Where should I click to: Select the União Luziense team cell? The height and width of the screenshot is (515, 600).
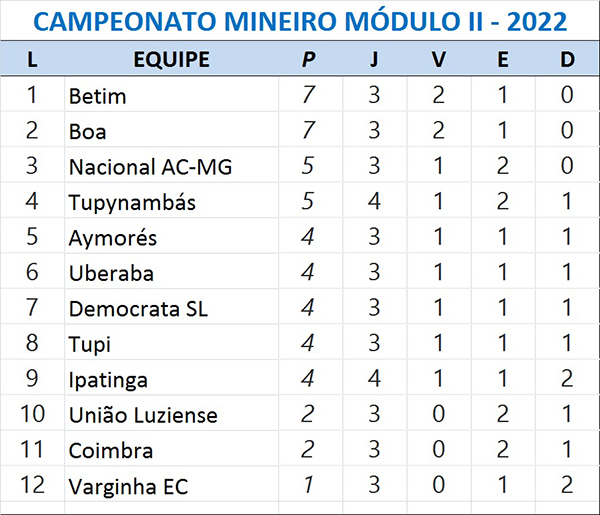[143, 416]
